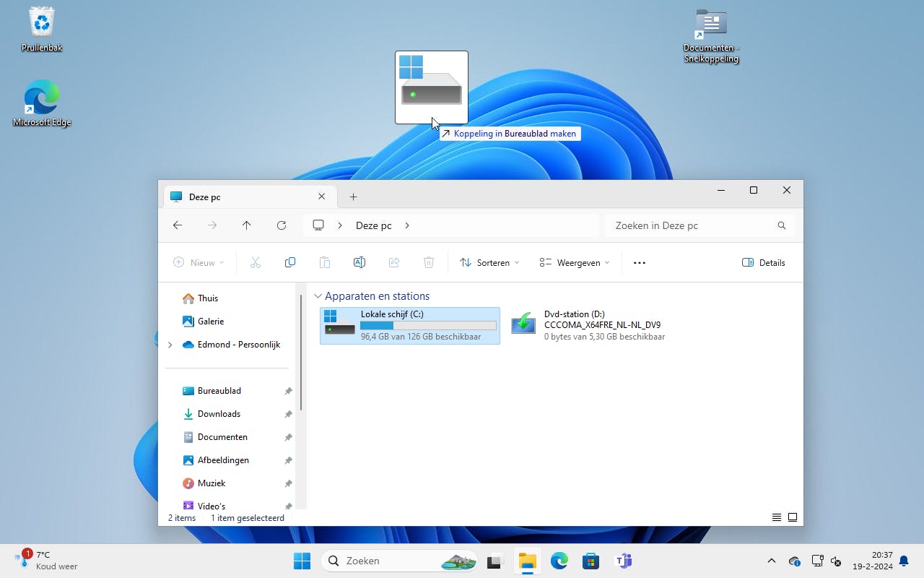Open the Sorteren dropdown
924x578 pixels.
pyautogui.click(x=489, y=263)
